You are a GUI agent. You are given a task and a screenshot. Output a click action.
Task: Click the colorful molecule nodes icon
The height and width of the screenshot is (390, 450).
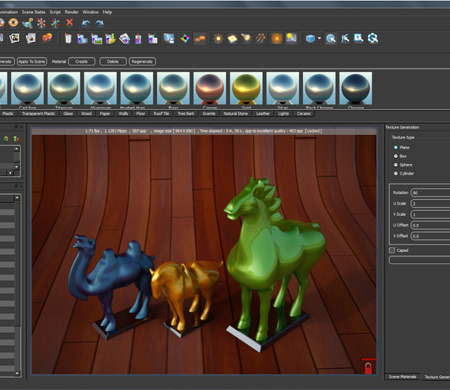(x=55, y=23)
